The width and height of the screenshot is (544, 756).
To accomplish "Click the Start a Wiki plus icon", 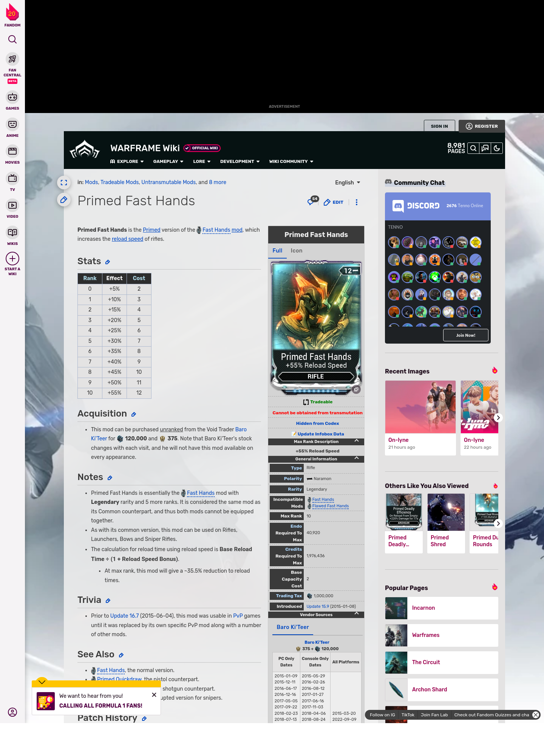I will [x=12, y=259].
